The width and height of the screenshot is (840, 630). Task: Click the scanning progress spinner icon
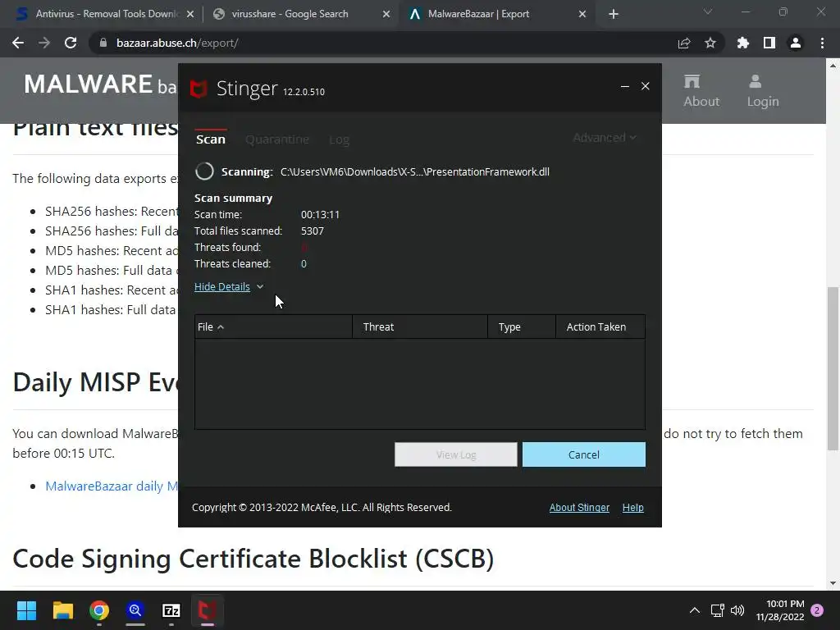coord(204,171)
